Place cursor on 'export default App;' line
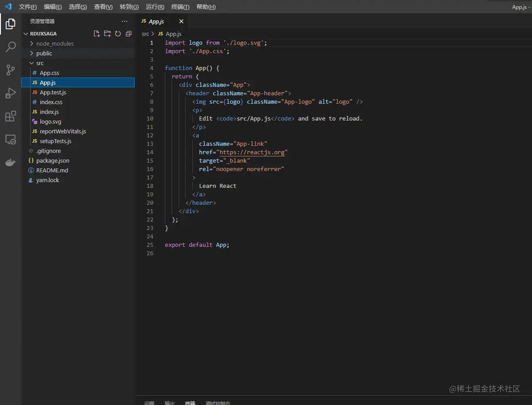 [197, 245]
